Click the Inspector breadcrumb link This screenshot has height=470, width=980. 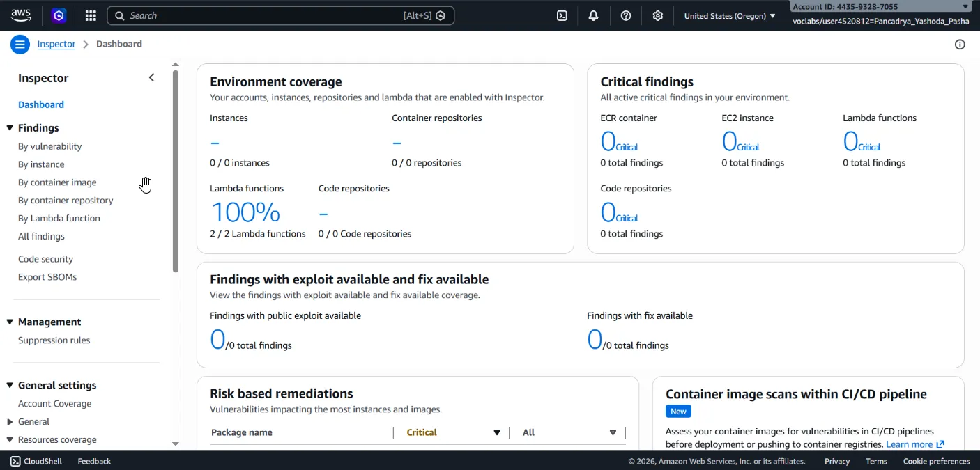point(56,44)
